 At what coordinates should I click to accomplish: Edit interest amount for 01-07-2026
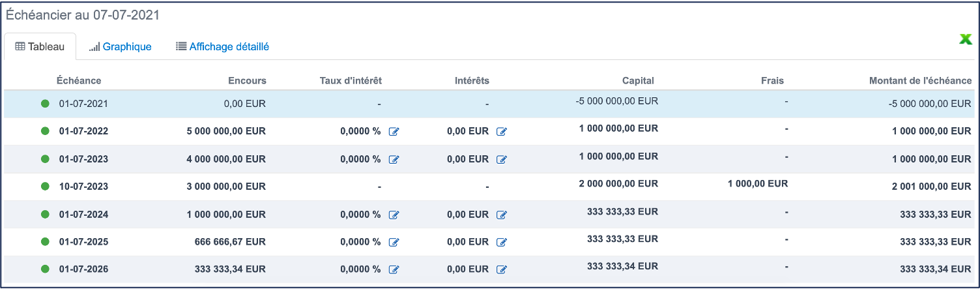pyautogui.click(x=501, y=269)
